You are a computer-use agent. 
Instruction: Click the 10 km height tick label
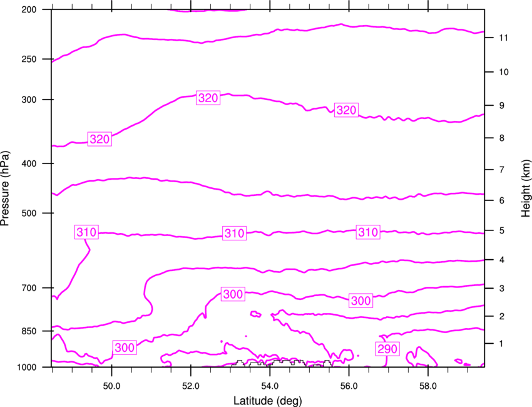[503, 72]
